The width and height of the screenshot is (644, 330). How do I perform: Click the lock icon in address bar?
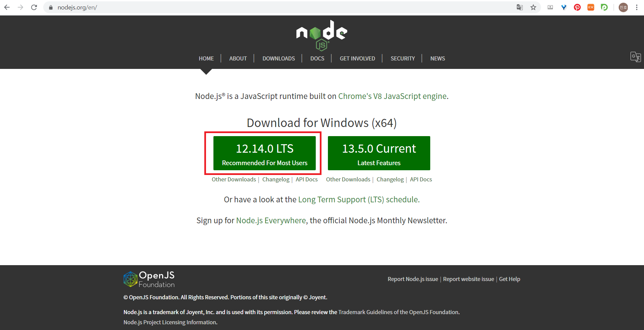tap(51, 7)
